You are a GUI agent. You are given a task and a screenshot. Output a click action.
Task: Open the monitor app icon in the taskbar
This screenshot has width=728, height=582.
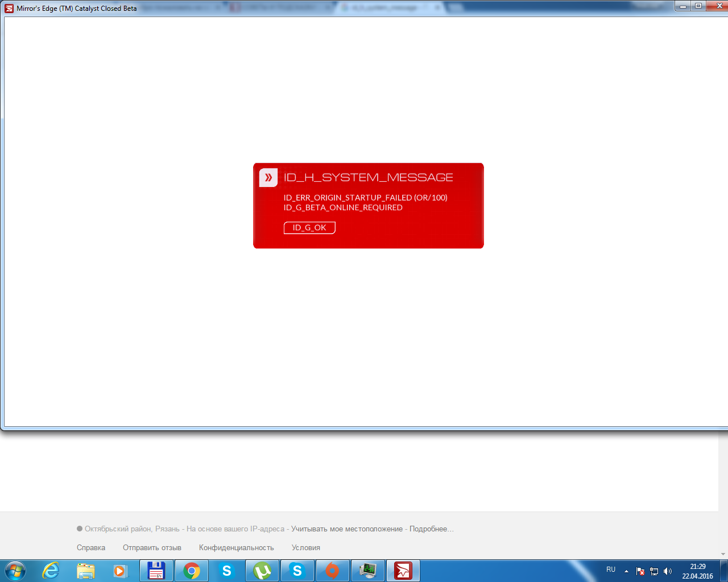[368, 570]
